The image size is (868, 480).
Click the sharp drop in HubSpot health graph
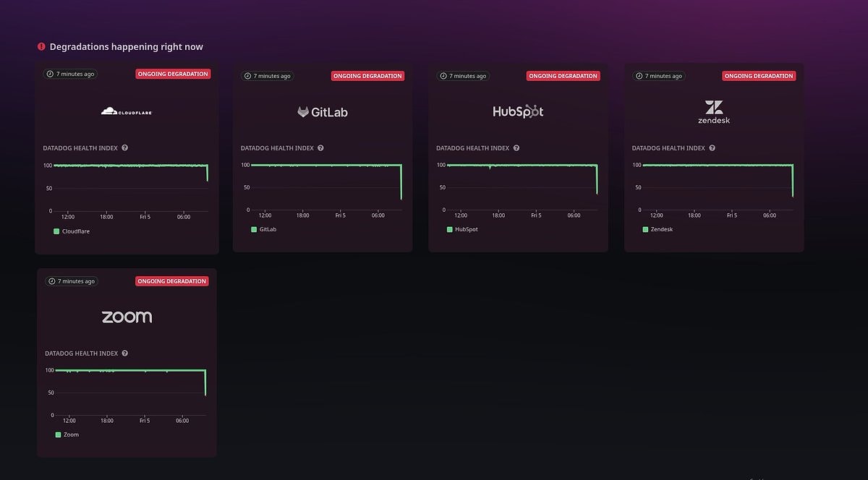(x=597, y=179)
